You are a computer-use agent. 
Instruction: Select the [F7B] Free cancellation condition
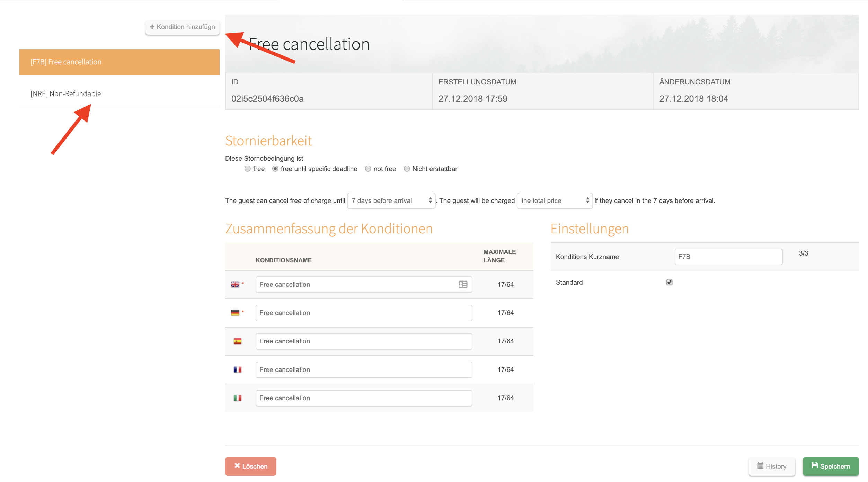tap(119, 62)
